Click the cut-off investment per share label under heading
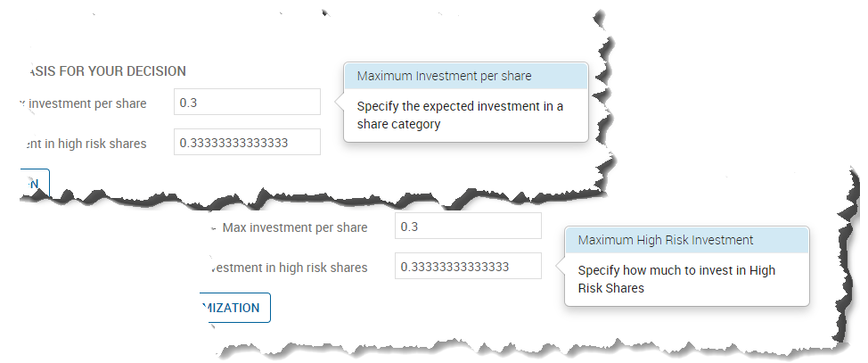Screen dimensions: 868x363 83,103
